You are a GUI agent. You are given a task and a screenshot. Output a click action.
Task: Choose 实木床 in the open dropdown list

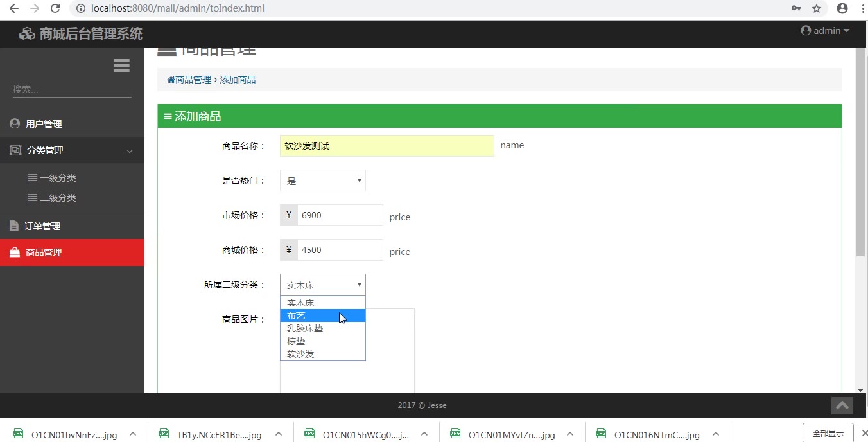[323, 303]
